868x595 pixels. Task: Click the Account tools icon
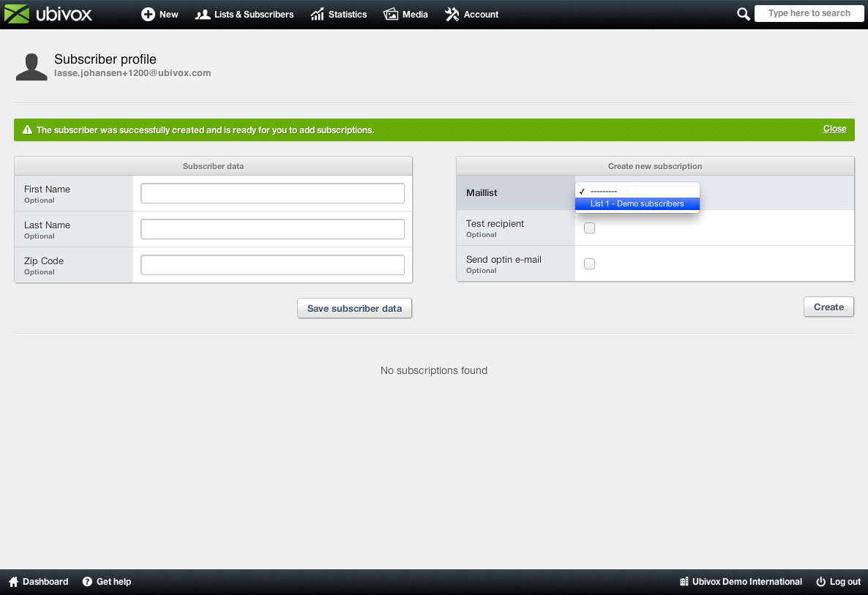coord(452,15)
